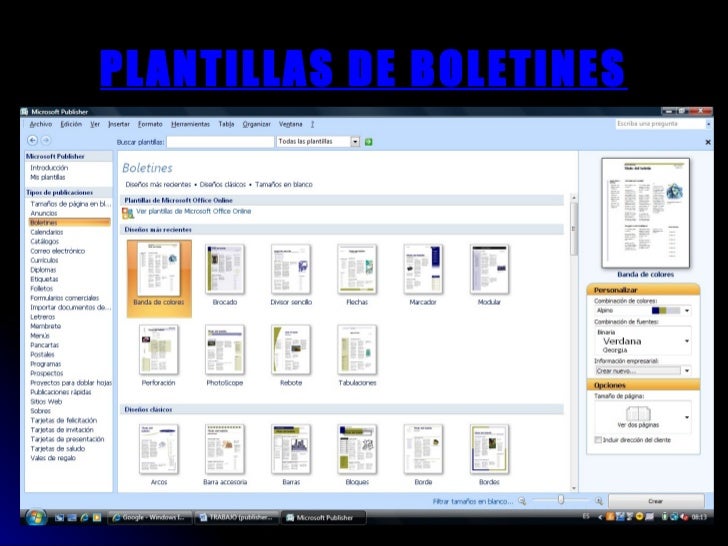Toggle Incluir dirección del cliente checkbox
728x546 pixels.
point(598,440)
